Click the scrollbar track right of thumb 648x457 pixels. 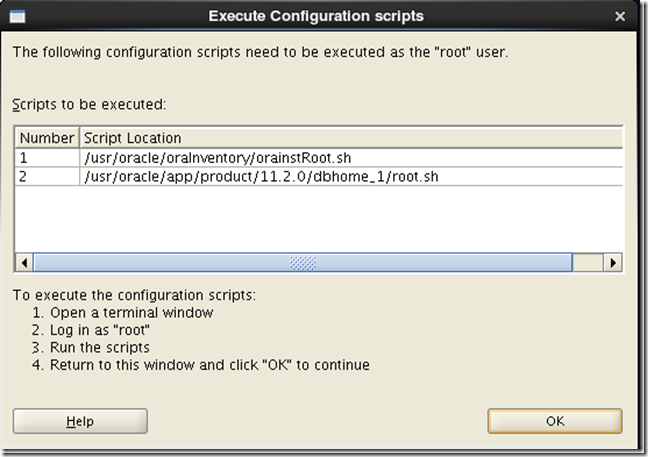588,263
